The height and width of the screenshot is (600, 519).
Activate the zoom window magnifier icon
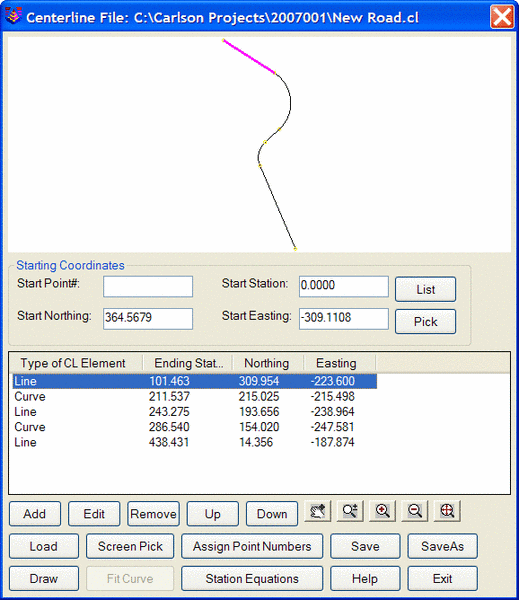coord(350,511)
